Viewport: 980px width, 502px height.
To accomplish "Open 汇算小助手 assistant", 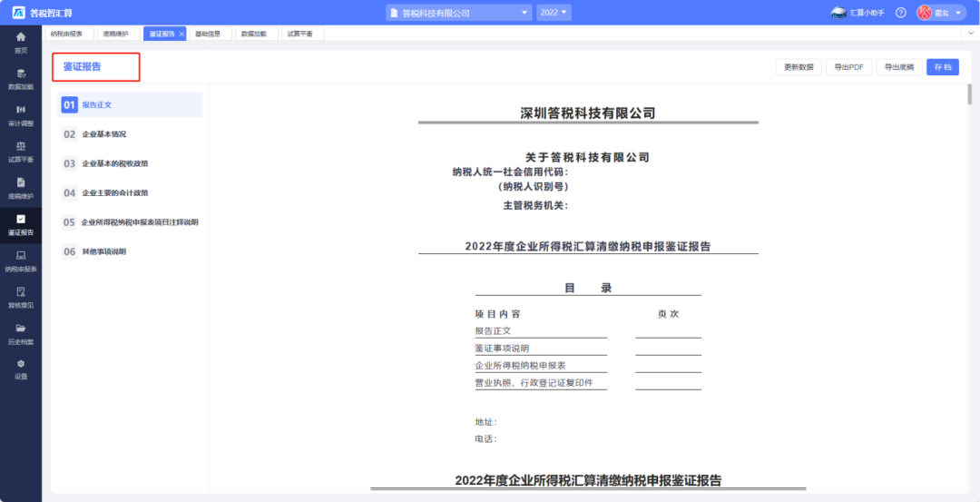I will click(x=857, y=13).
